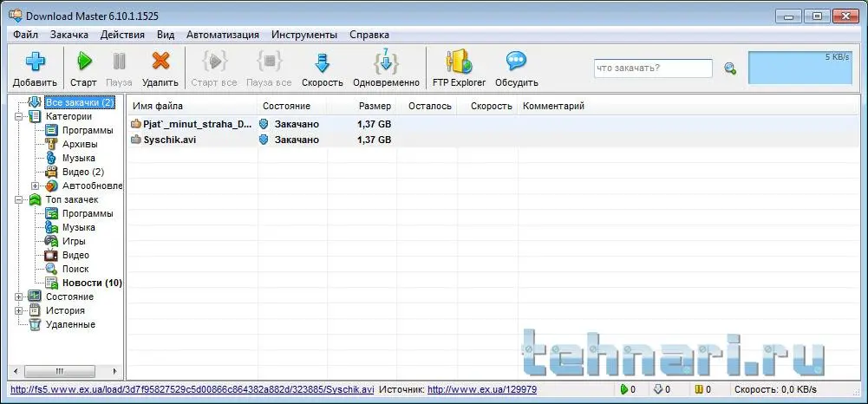Screen dimensions: 868x404
Task: Open the Вид menu
Action: tap(166, 35)
